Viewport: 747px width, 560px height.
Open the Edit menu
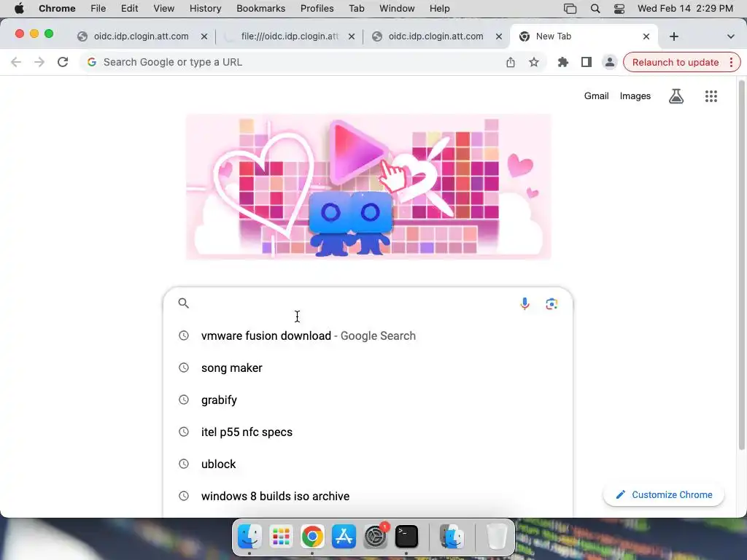click(129, 9)
